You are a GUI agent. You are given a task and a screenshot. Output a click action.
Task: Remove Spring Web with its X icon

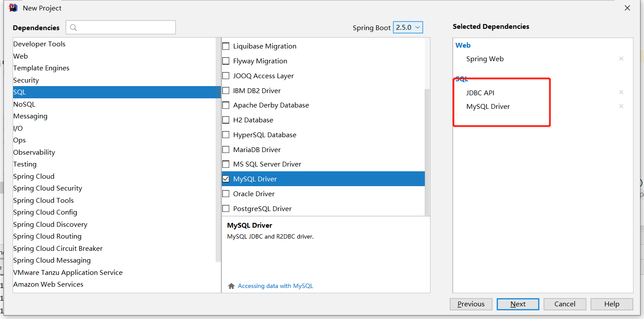click(x=621, y=59)
